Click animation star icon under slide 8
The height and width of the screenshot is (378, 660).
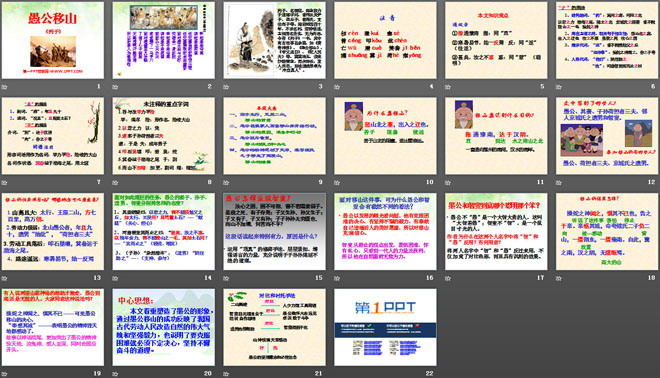click(x=115, y=182)
